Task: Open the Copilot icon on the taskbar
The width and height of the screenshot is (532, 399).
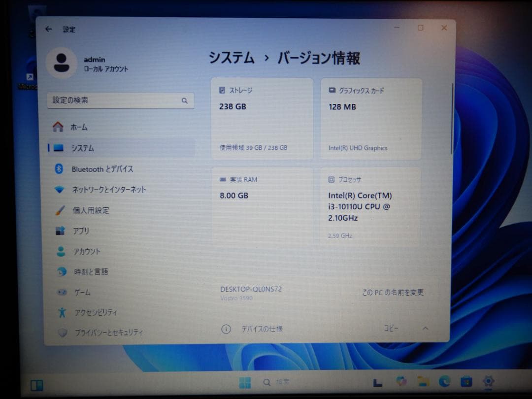Action: 401,381
